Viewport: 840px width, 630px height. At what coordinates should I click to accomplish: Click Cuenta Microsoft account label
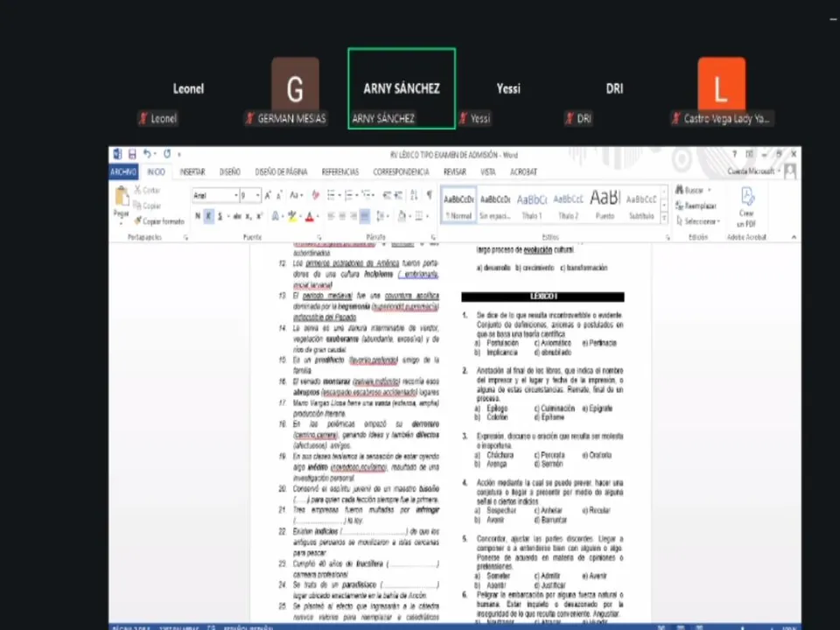coord(752,171)
